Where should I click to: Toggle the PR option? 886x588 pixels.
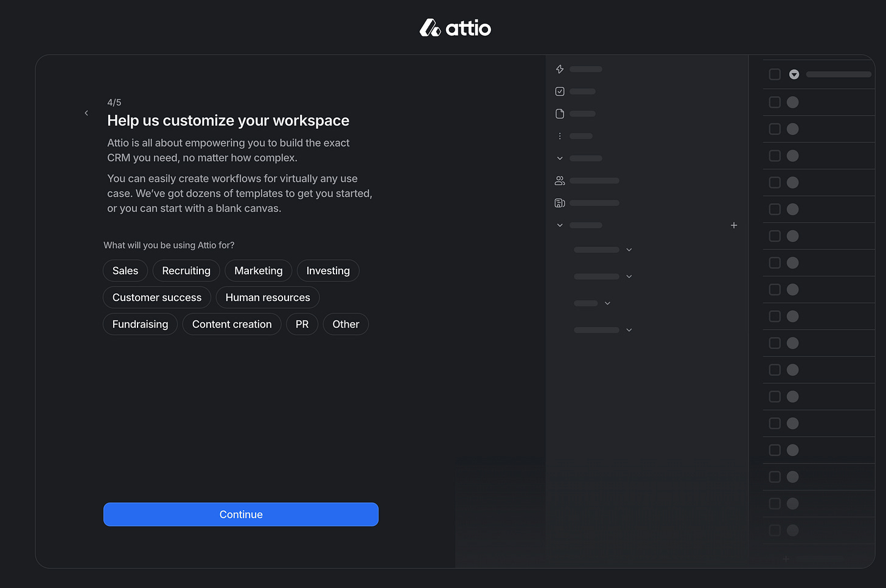click(302, 324)
